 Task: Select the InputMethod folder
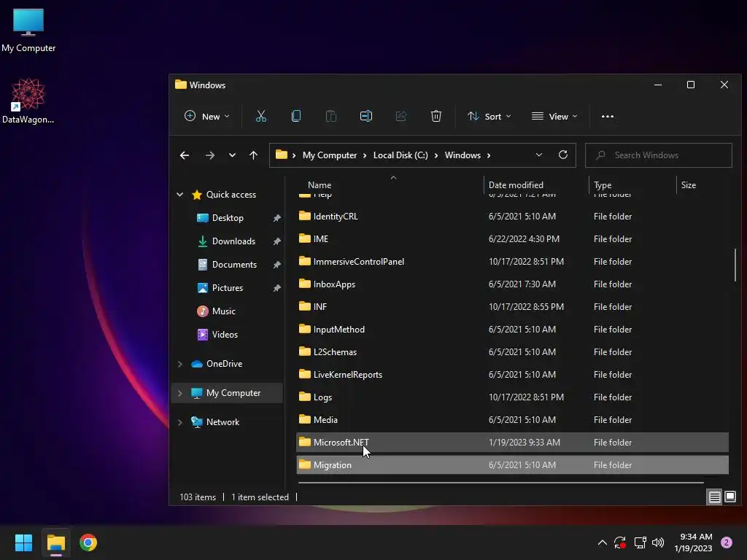512,329
